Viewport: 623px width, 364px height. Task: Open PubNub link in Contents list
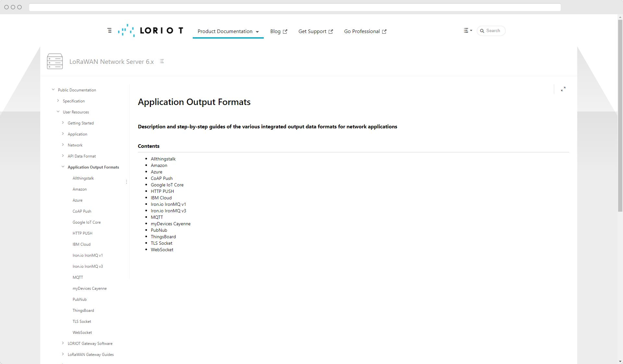[159, 230]
